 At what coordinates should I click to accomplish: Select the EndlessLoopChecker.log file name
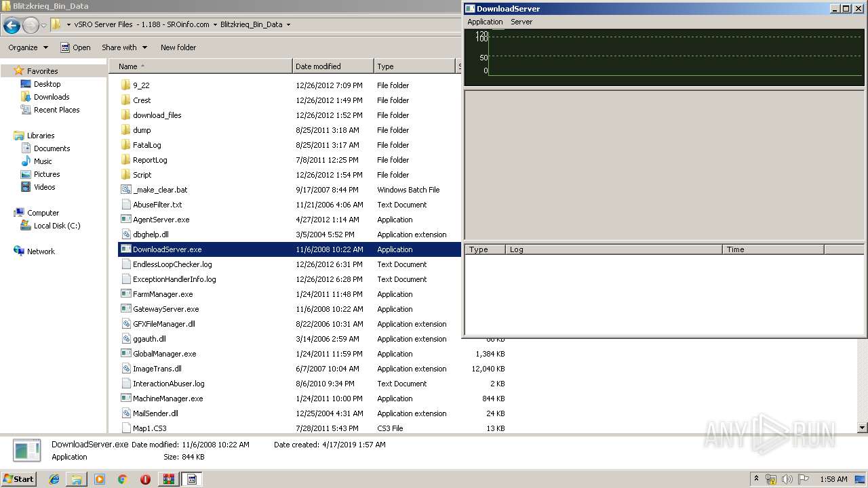172,264
